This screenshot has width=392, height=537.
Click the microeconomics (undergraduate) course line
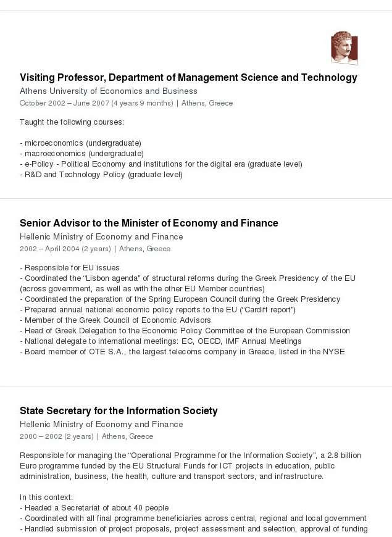80,143
